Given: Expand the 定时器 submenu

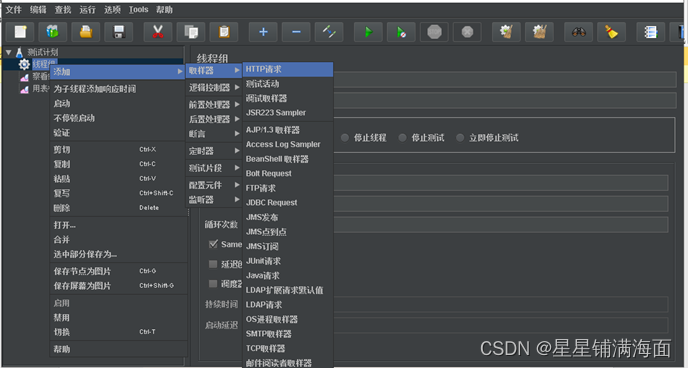Looking at the screenshot, I should pos(214,151).
